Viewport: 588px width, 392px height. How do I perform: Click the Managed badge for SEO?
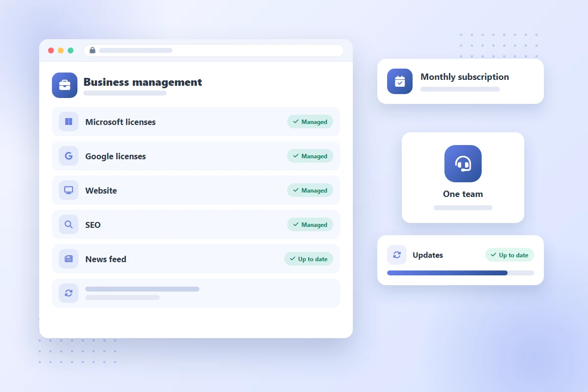[310, 224]
